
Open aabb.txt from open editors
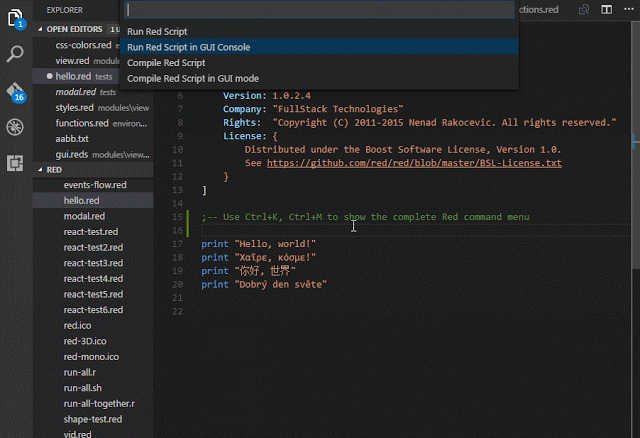tap(73, 138)
